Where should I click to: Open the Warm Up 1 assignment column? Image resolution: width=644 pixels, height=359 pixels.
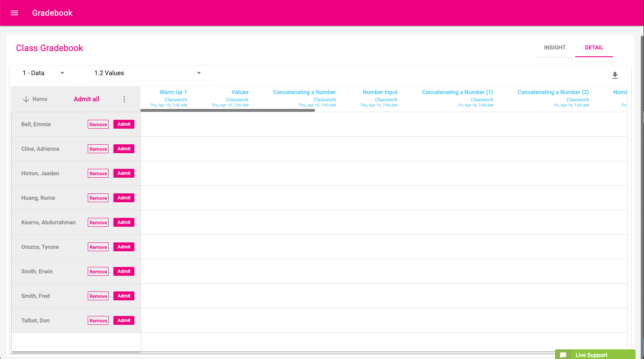[173, 92]
